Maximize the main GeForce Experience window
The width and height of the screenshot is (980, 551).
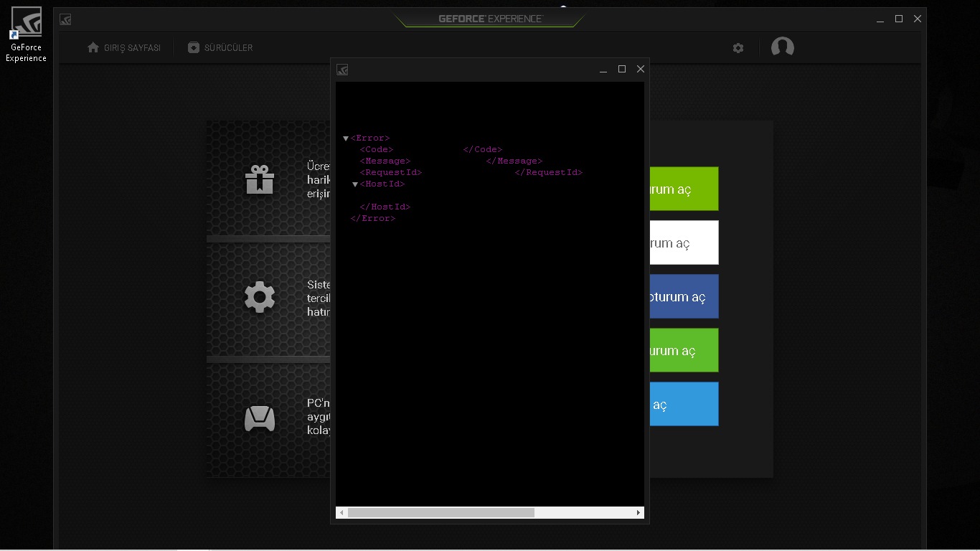pyautogui.click(x=899, y=19)
